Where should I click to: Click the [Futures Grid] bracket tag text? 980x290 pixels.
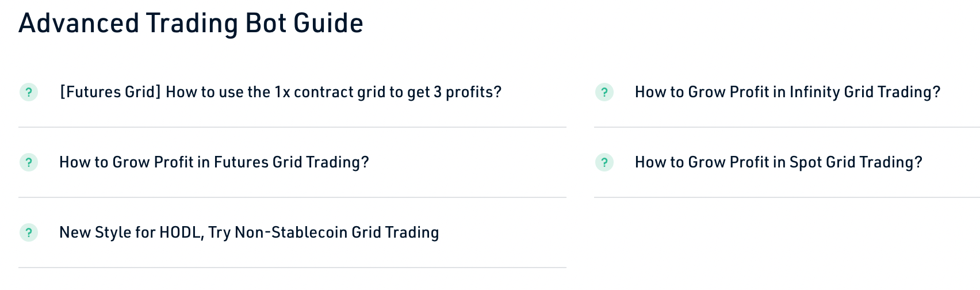pos(110,92)
